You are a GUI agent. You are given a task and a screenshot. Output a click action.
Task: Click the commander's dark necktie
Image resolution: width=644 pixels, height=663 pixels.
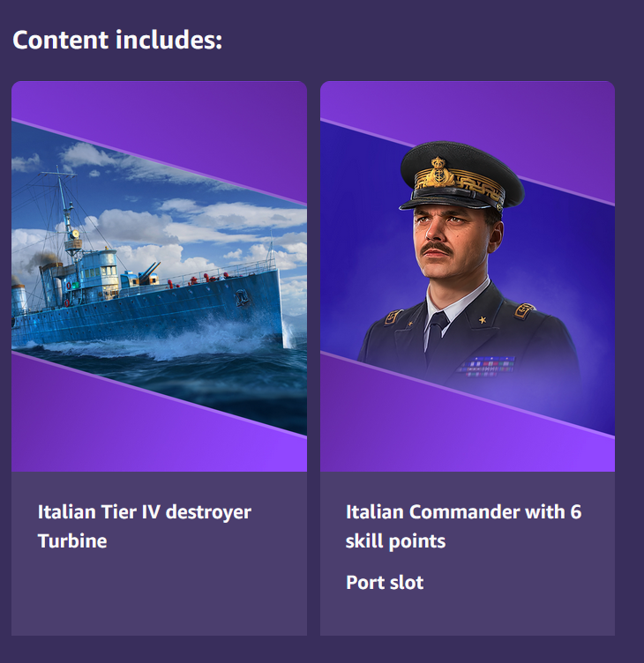point(435,336)
